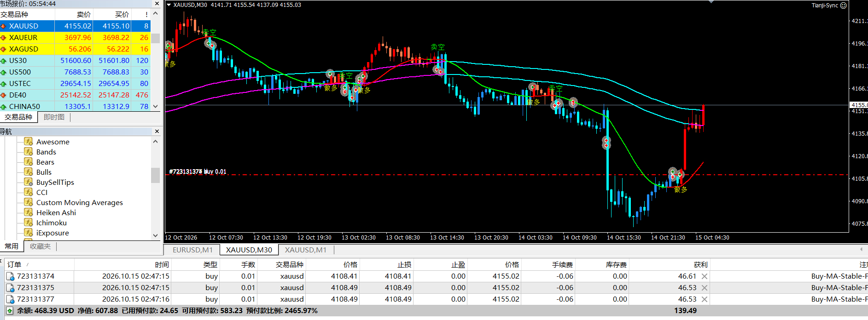Select the iExposure indicator
The height and width of the screenshot is (320, 868).
[x=52, y=233]
